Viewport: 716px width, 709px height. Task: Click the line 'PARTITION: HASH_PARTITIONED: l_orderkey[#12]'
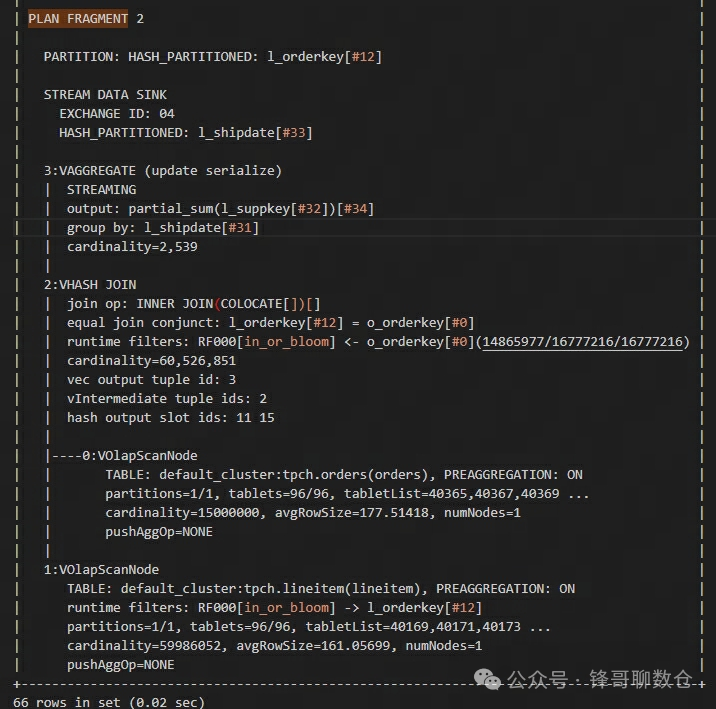tap(213, 57)
